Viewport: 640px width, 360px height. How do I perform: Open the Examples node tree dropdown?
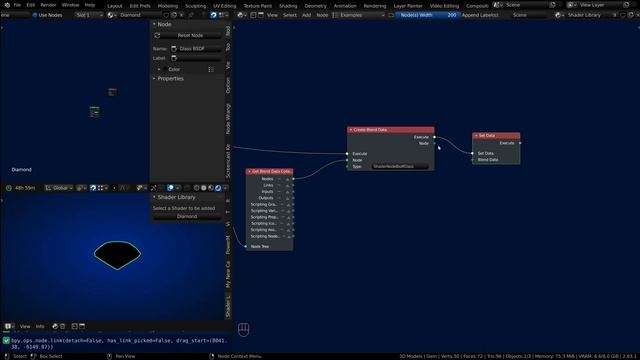tap(359, 15)
